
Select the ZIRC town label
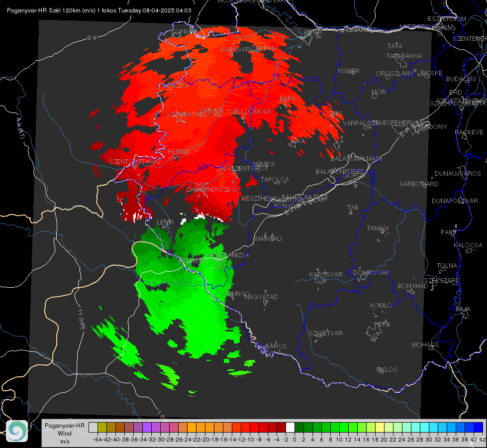pos(336,114)
